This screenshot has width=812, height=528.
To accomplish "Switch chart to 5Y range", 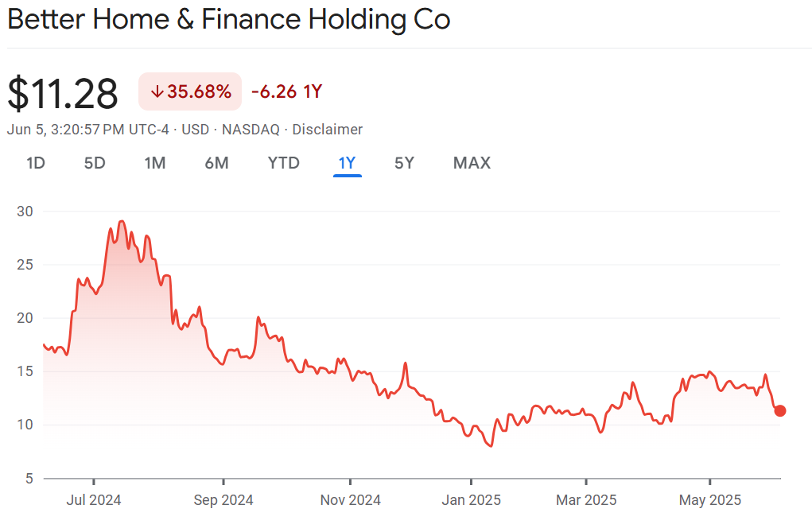I will [404, 163].
